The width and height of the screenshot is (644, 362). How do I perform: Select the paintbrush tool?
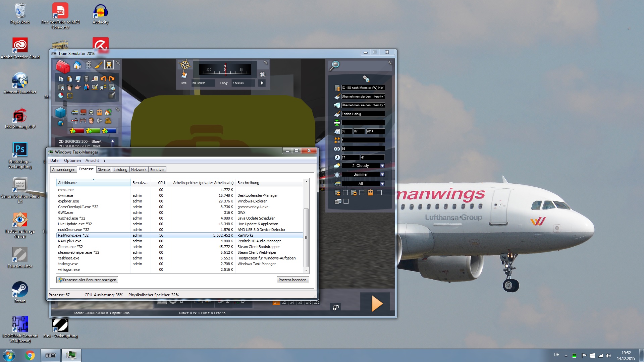click(98, 65)
